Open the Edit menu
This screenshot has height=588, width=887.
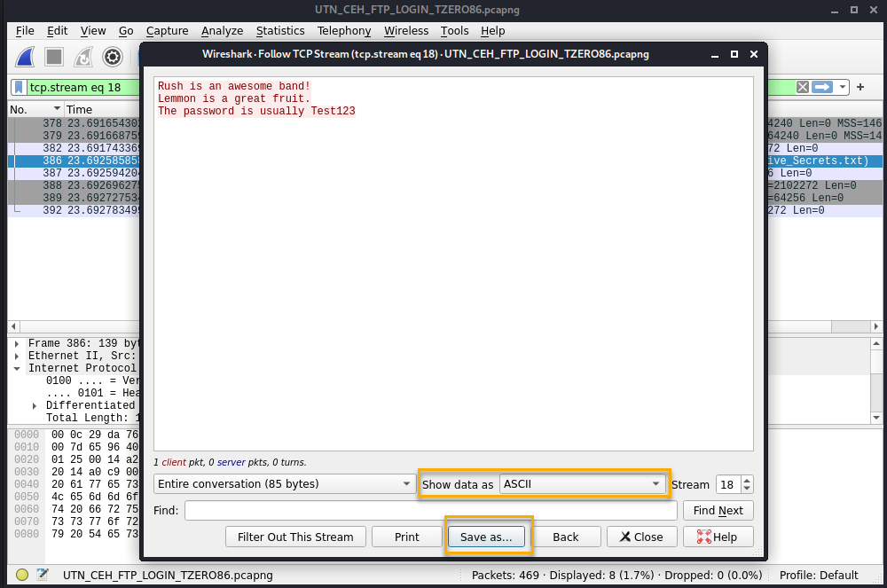click(x=57, y=30)
